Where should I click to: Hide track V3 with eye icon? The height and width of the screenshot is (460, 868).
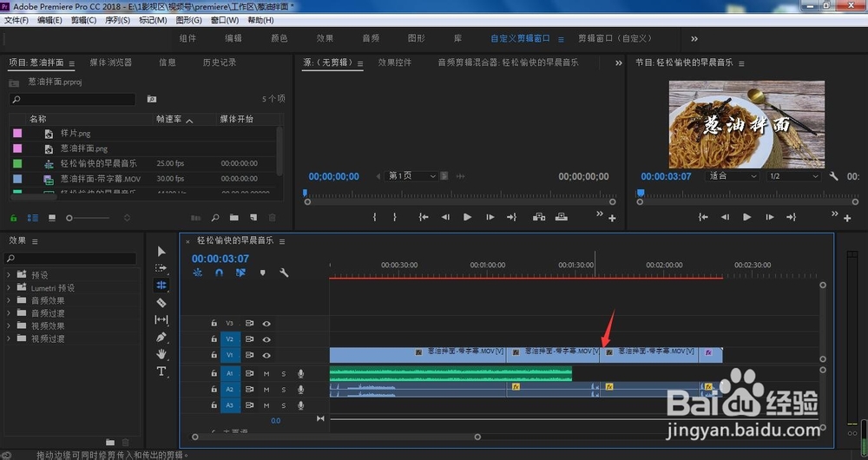point(266,323)
